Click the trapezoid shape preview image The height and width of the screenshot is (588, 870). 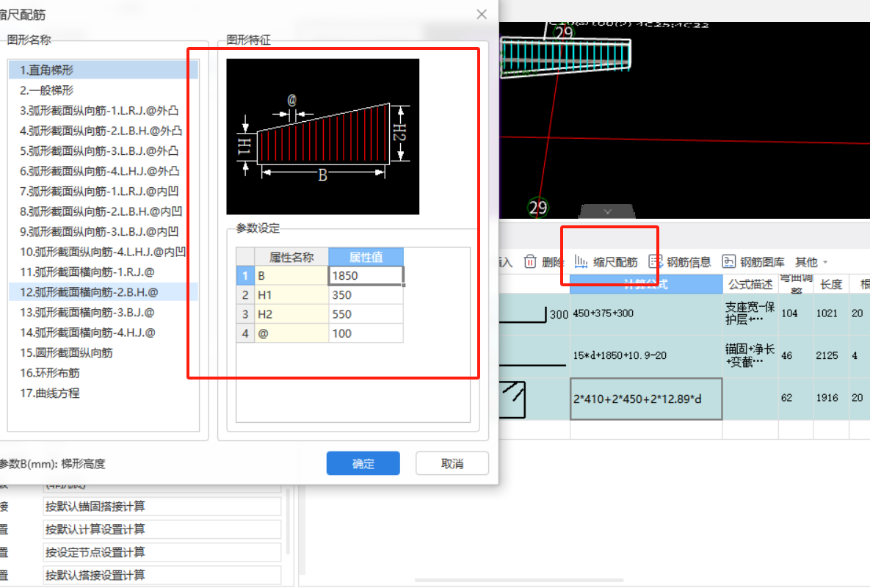click(322, 137)
